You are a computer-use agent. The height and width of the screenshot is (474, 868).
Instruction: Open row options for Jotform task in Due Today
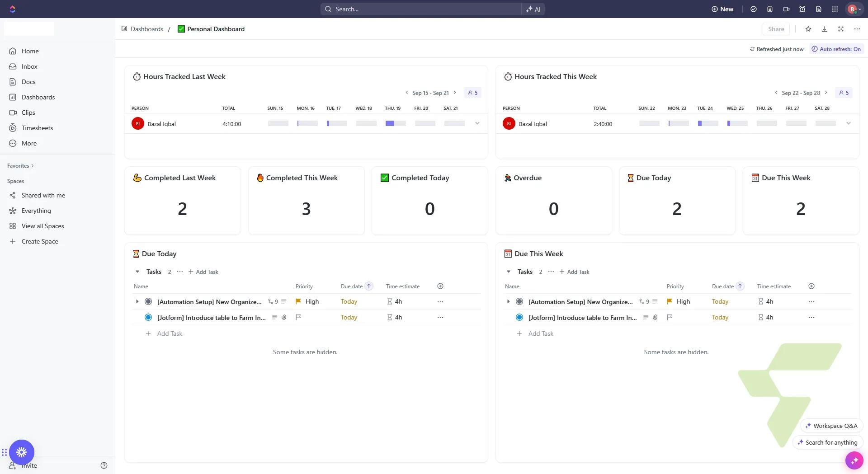(440, 317)
